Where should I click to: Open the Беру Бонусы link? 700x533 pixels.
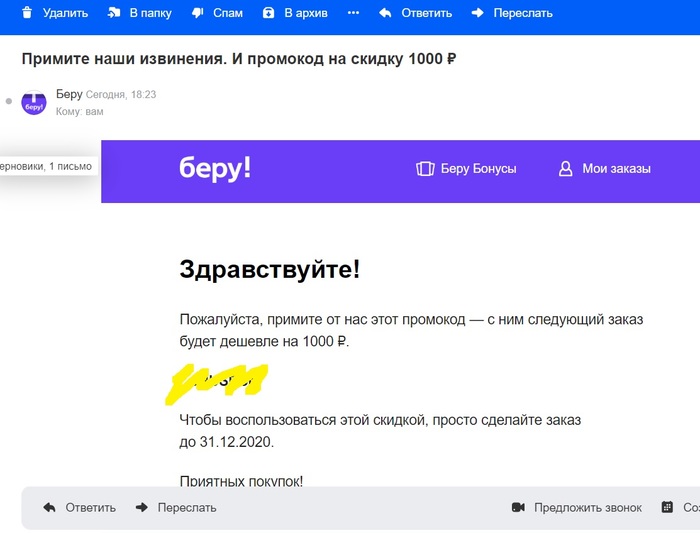click(479, 169)
